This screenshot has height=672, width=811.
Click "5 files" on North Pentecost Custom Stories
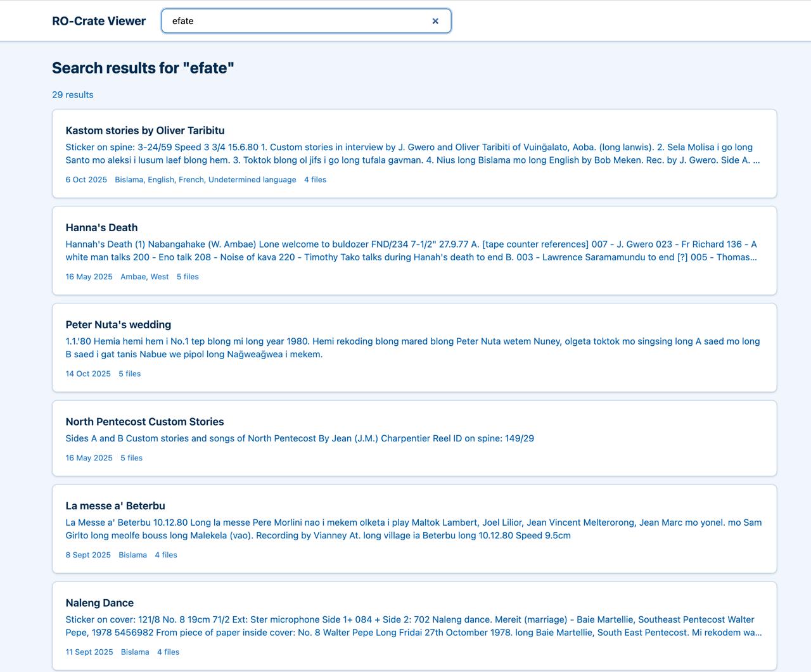(131, 457)
